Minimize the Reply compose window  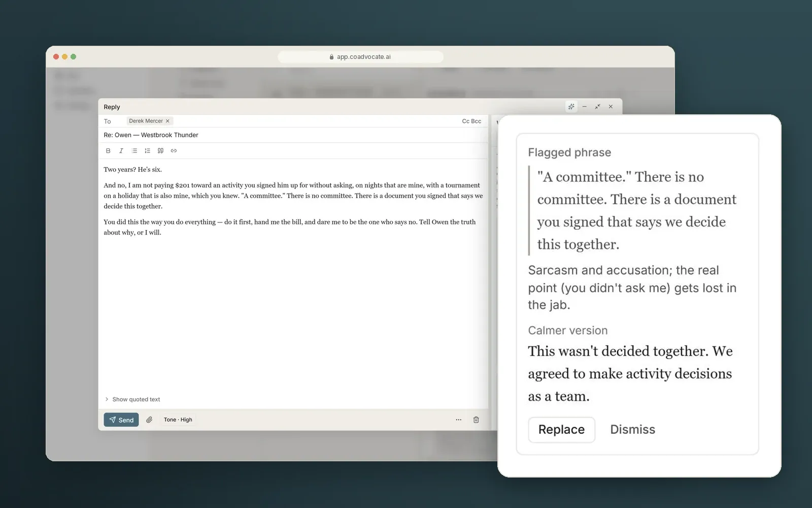tap(585, 107)
